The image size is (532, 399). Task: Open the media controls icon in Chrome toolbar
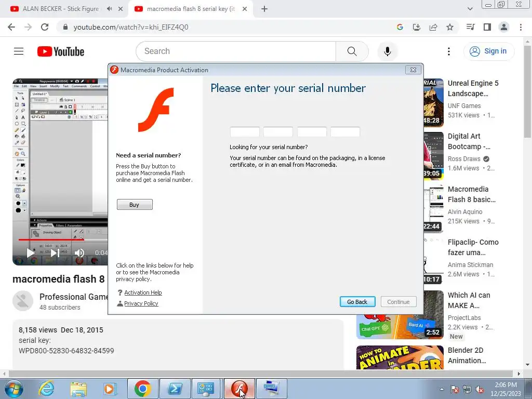coord(471,27)
